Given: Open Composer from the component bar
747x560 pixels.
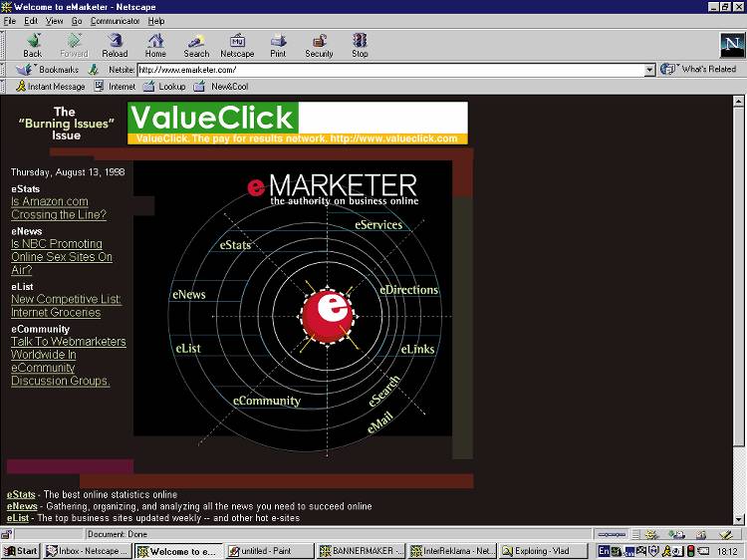Looking at the screenshot, I should click(725, 534).
